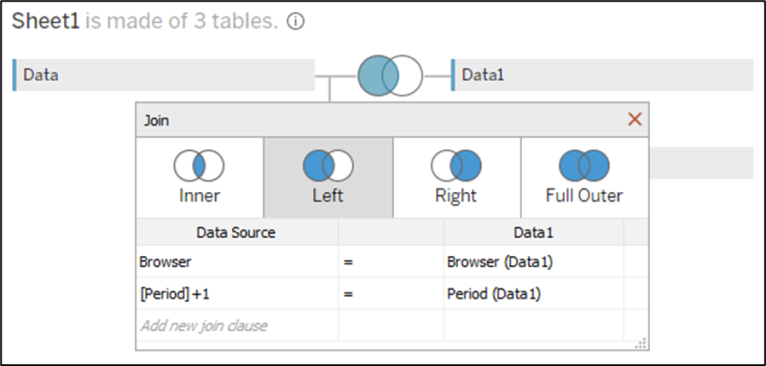Grab the resize grip at Join dialog corner
The height and width of the screenshot is (366, 766).
641,343
